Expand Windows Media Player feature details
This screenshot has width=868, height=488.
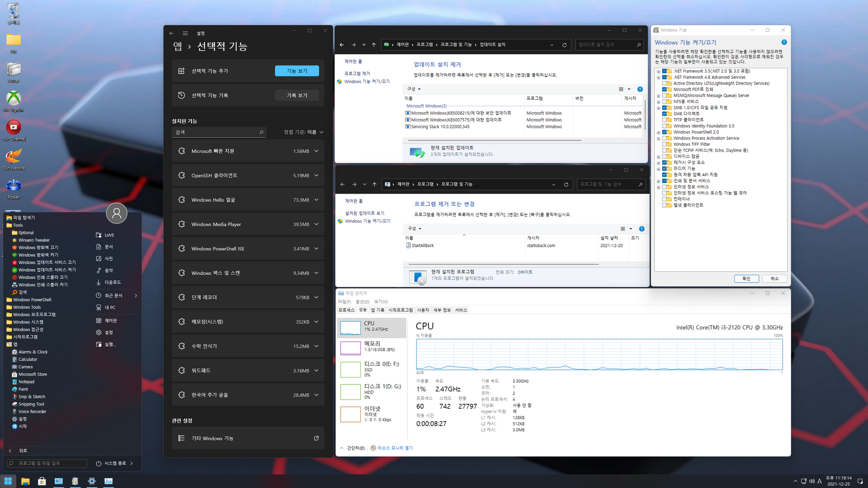(316, 224)
